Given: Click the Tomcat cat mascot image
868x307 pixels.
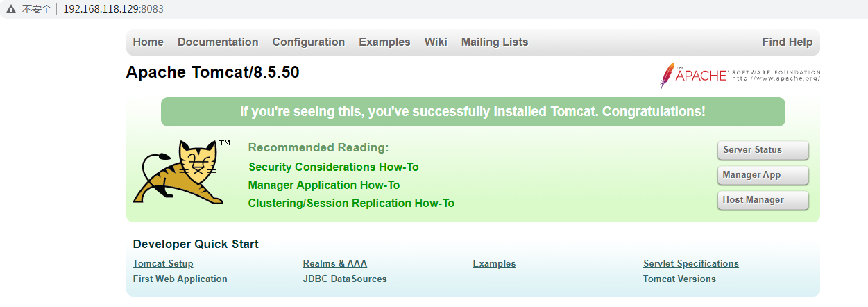Looking at the screenshot, I should point(182,172).
